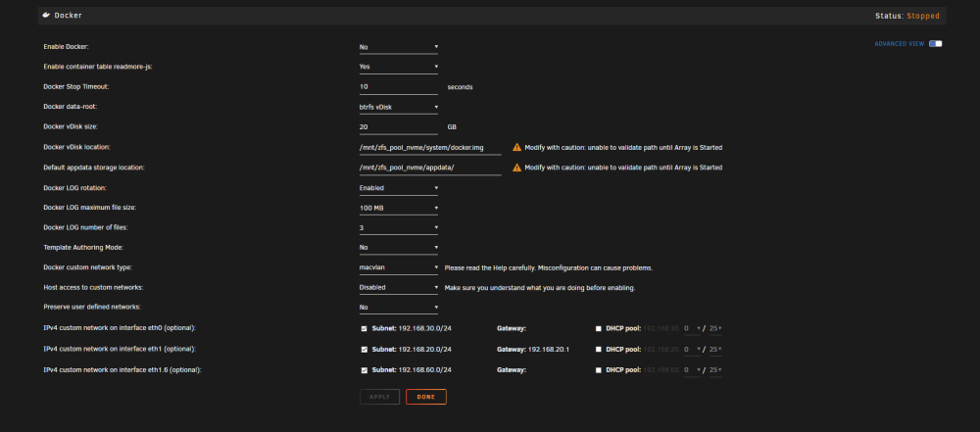980x432 pixels.
Task: Click the 'Template Authoring Mode:' label
Action: (83, 248)
